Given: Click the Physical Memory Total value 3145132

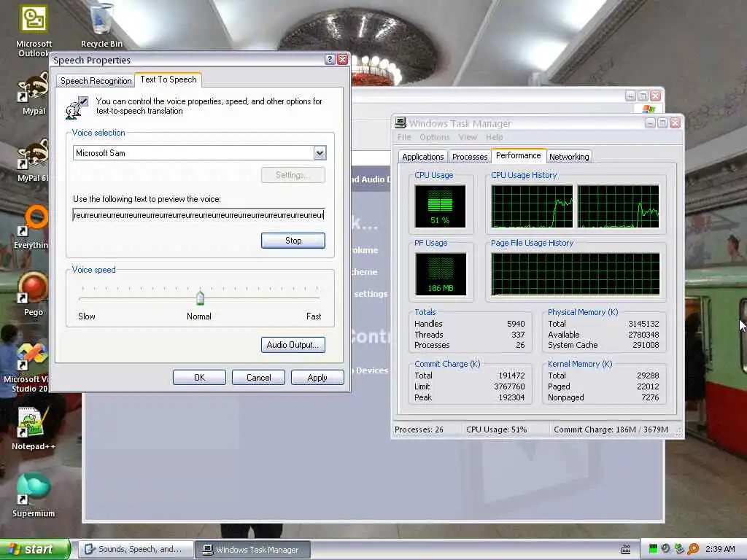Looking at the screenshot, I should (x=643, y=324).
